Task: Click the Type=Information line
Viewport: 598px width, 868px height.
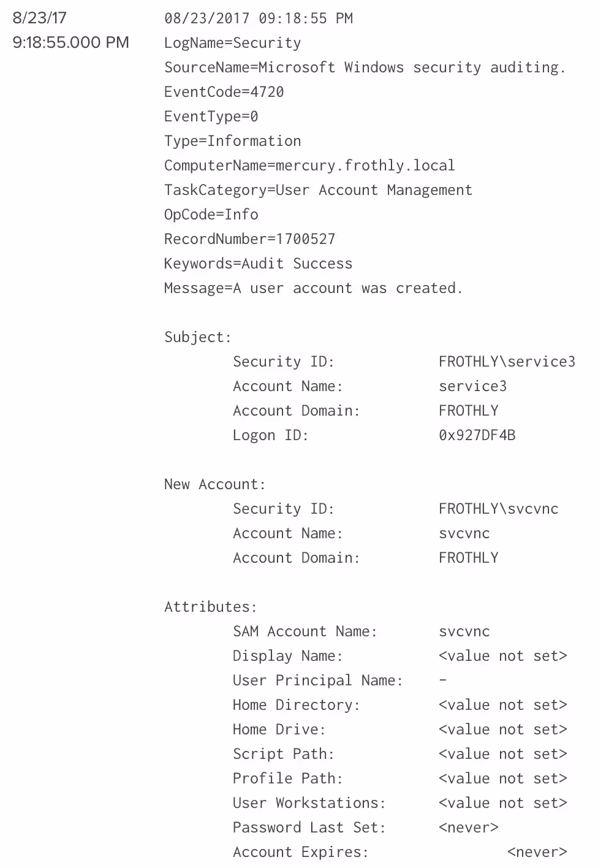Action: tap(232, 141)
